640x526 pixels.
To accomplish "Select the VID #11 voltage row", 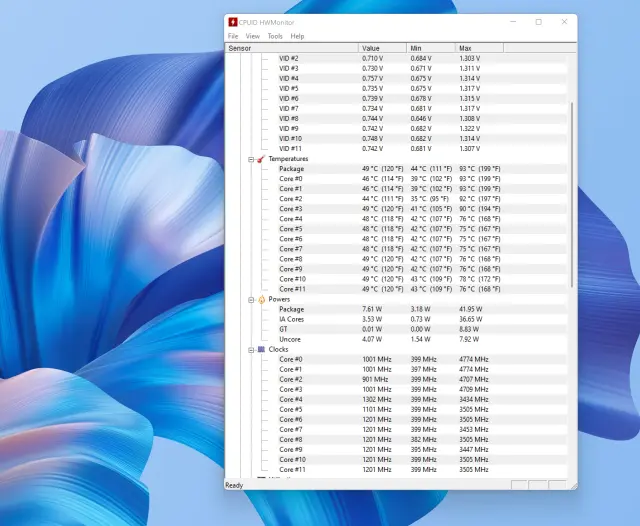I will [x=288, y=149].
